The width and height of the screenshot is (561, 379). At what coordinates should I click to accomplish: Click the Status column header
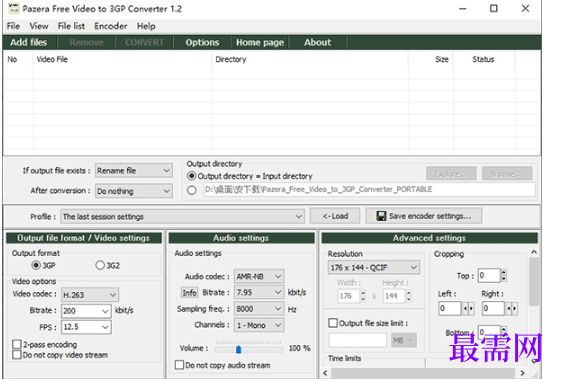[484, 59]
